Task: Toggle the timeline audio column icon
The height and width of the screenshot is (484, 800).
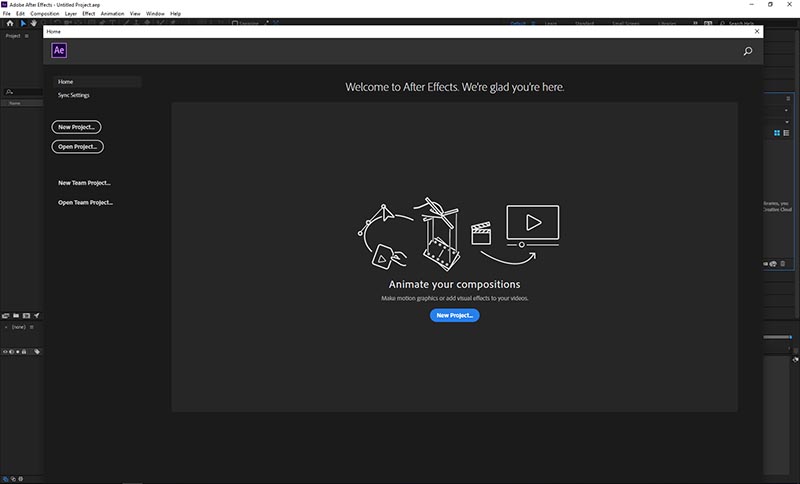Action: (x=11, y=352)
